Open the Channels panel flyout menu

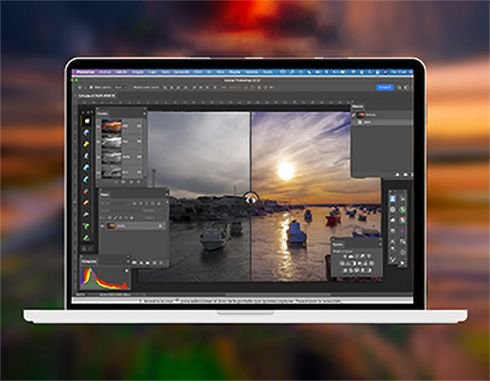[x=144, y=114]
